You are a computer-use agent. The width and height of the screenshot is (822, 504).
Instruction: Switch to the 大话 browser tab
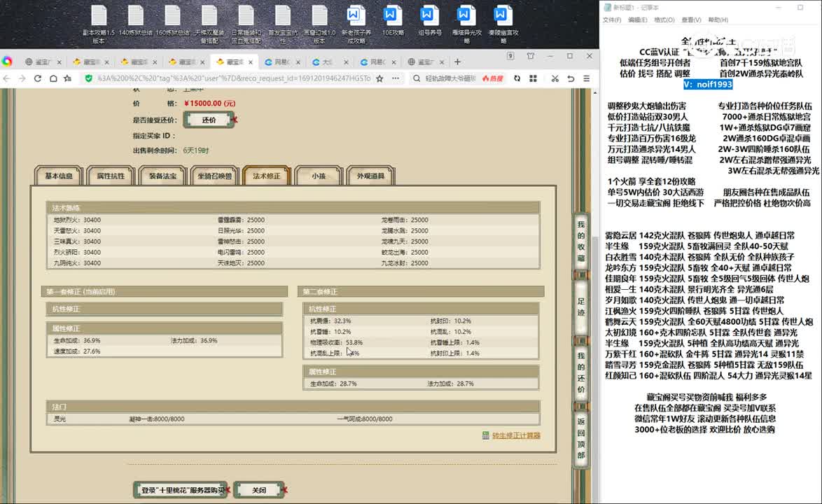[328, 62]
